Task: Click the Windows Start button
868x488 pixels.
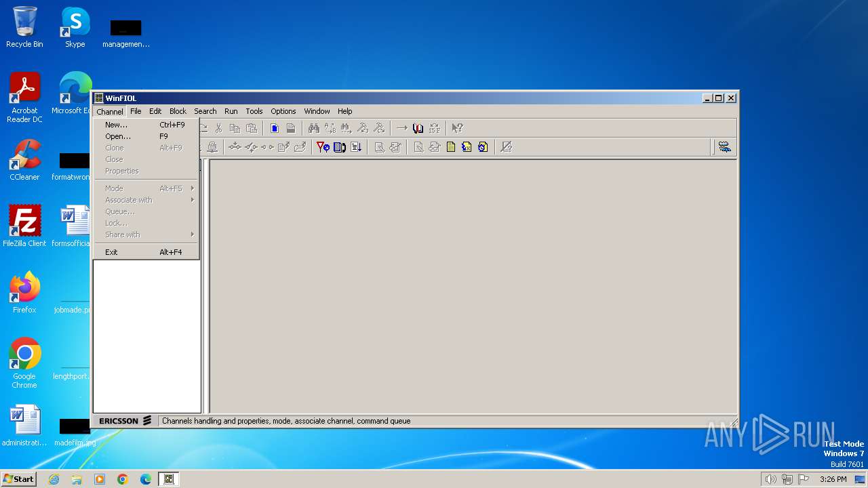Action: click(19, 479)
